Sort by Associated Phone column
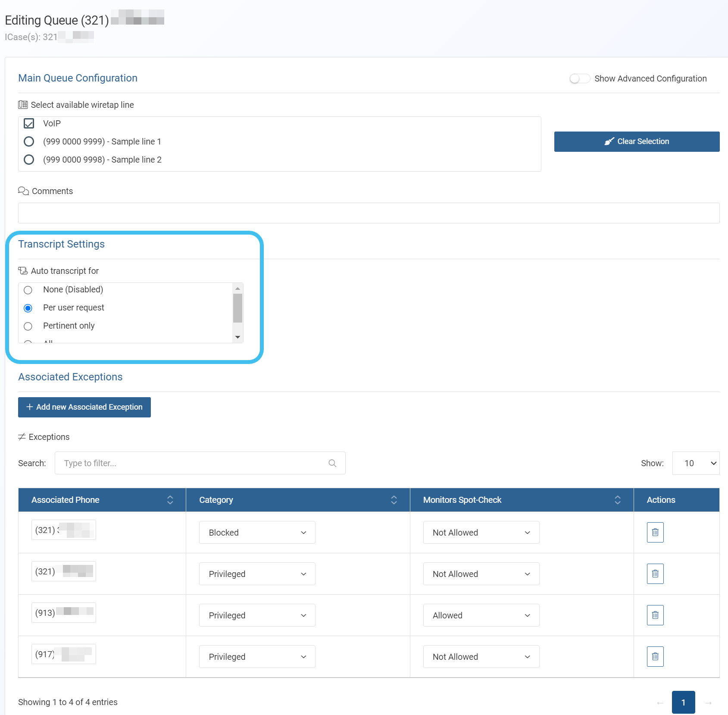Image resolution: width=728 pixels, height=715 pixels. pos(170,500)
